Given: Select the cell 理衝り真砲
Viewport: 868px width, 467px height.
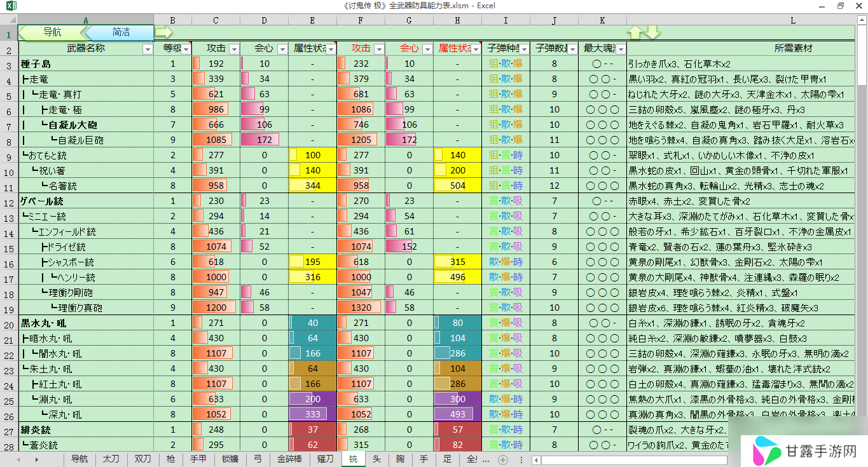Looking at the screenshot, I should click(86, 308).
